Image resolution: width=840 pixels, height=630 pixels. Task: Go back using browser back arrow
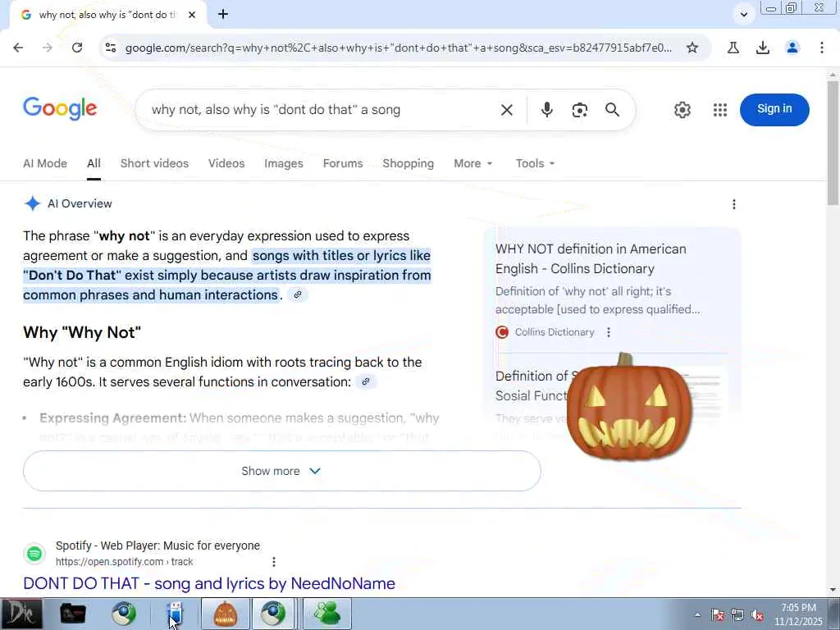18,48
